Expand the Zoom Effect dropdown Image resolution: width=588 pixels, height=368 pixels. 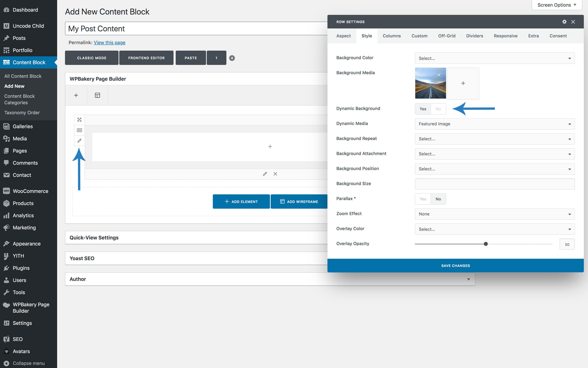tap(494, 214)
